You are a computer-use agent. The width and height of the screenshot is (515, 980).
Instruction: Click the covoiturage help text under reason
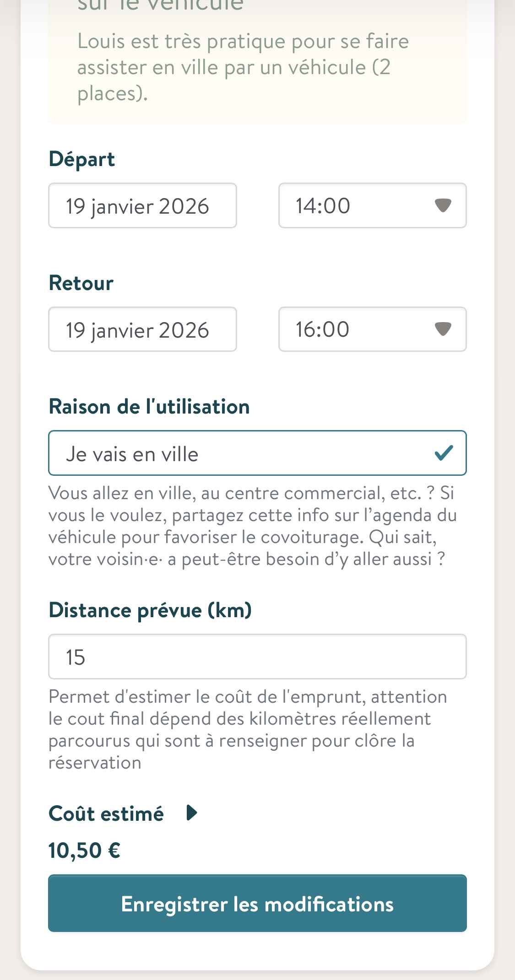click(x=252, y=526)
